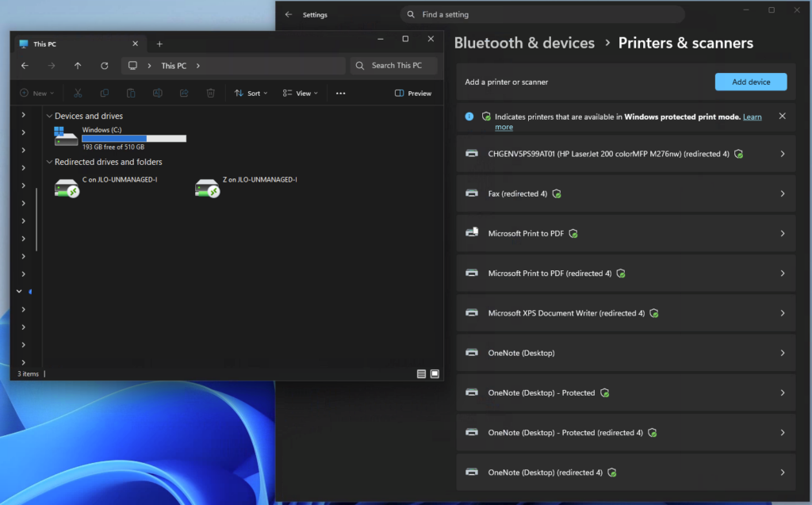Screen dimensions: 812x505
Task: Open OneNote (Desktop) printer
Action: 626,354
